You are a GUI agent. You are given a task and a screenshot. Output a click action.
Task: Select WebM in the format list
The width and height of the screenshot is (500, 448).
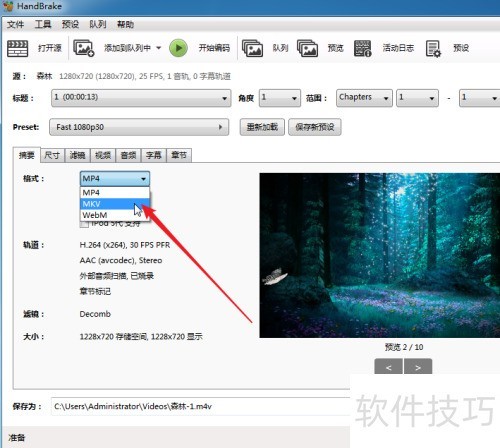coord(115,215)
